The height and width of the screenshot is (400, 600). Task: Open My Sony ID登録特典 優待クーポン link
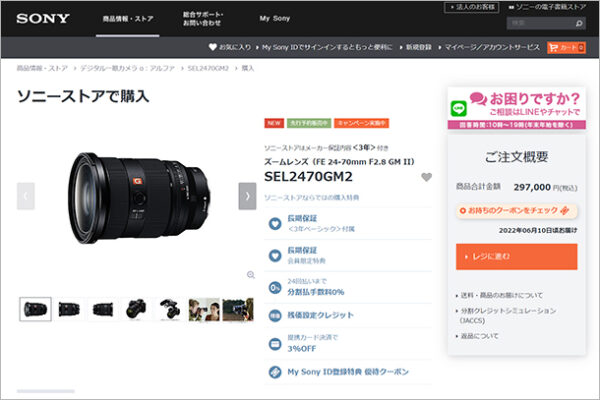point(348,372)
